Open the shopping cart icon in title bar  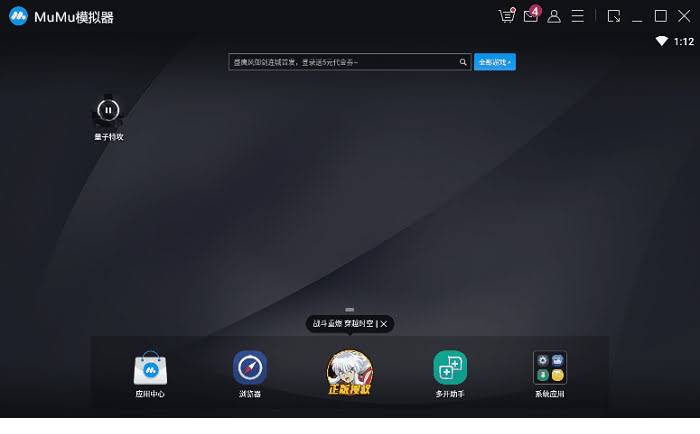pyautogui.click(x=507, y=16)
